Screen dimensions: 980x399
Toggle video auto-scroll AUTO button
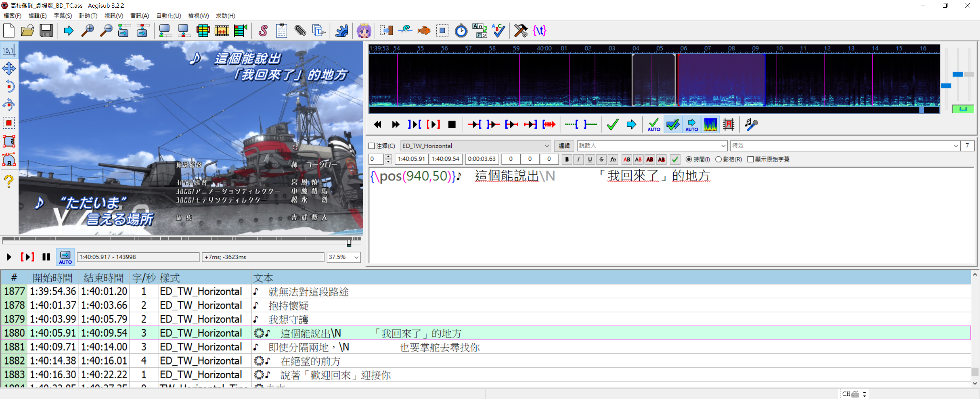[x=65, y=257]
